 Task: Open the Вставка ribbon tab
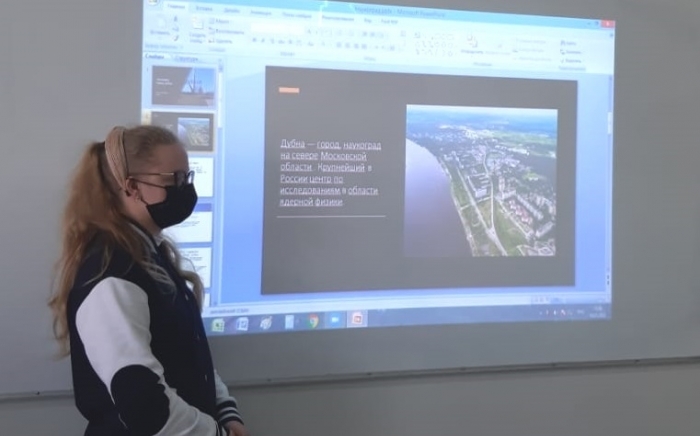pos(204,8)
